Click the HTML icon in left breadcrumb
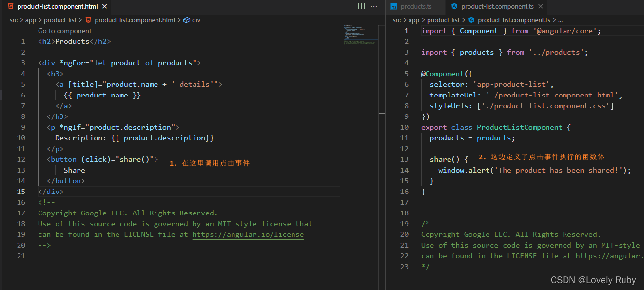644x290 pixels. coord(88,20)
